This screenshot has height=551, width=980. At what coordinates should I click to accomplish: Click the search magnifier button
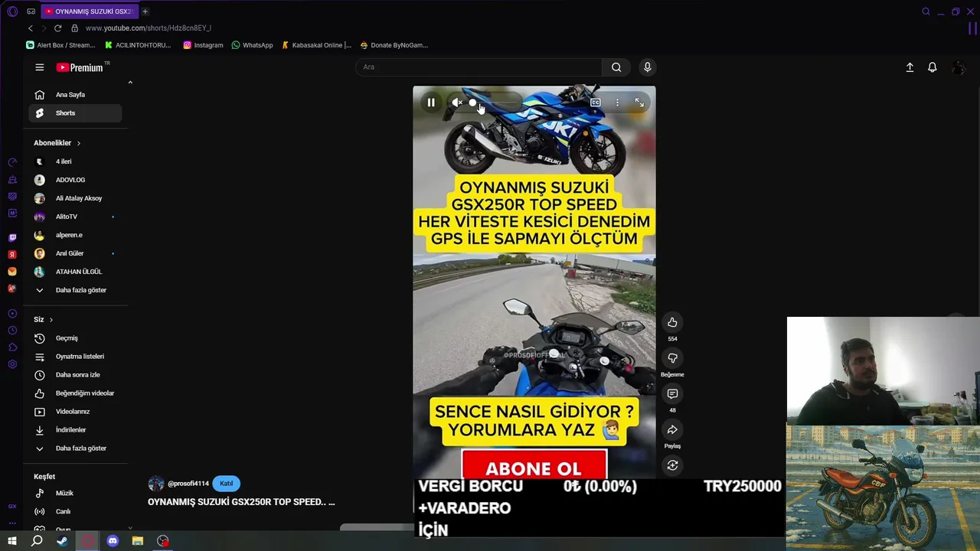tap(616, 67)
